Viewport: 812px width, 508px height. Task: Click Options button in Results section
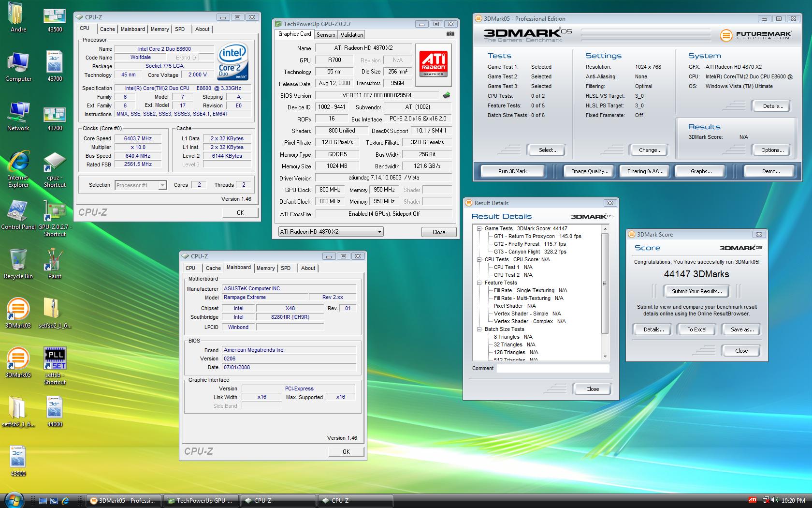(x=772, y=150)
